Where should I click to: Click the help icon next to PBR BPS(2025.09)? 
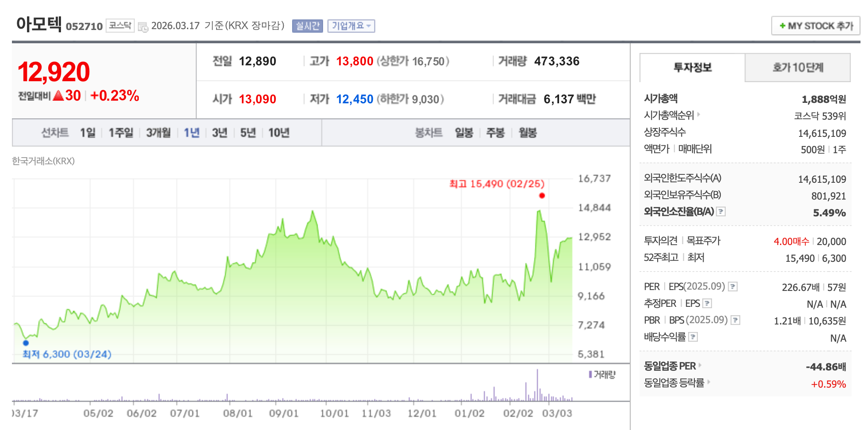[x=735, y=320]
